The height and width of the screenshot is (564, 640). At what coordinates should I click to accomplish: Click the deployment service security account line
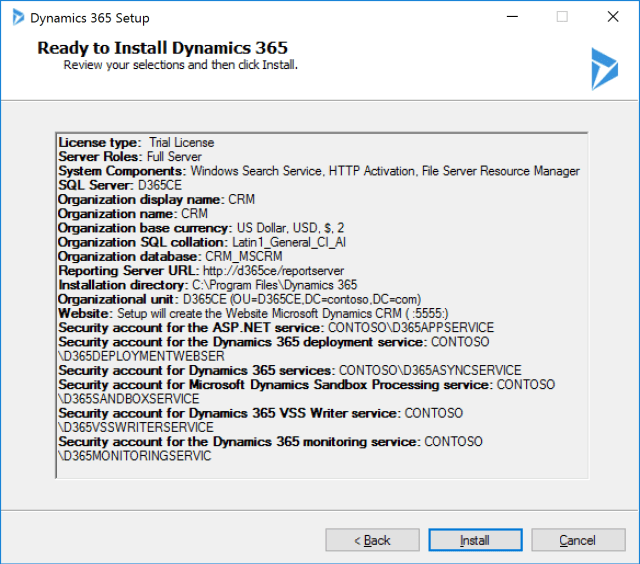click(x=274, y=342)
